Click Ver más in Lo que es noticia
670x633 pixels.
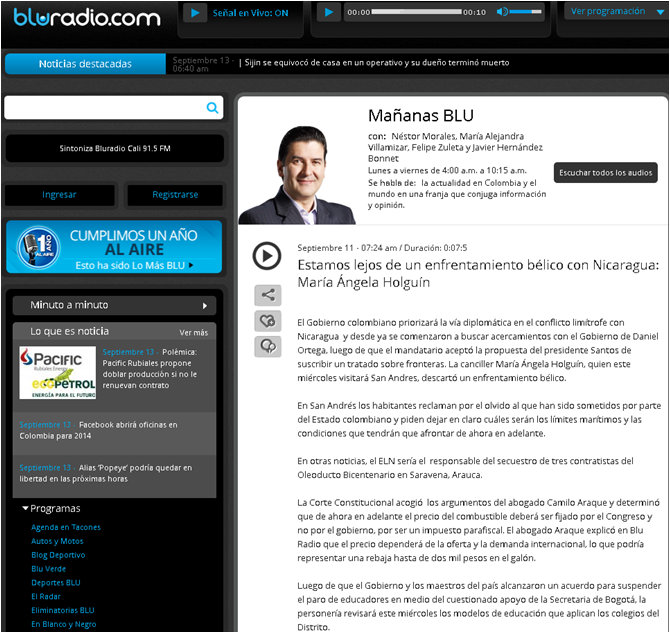[x=194, y=333]
